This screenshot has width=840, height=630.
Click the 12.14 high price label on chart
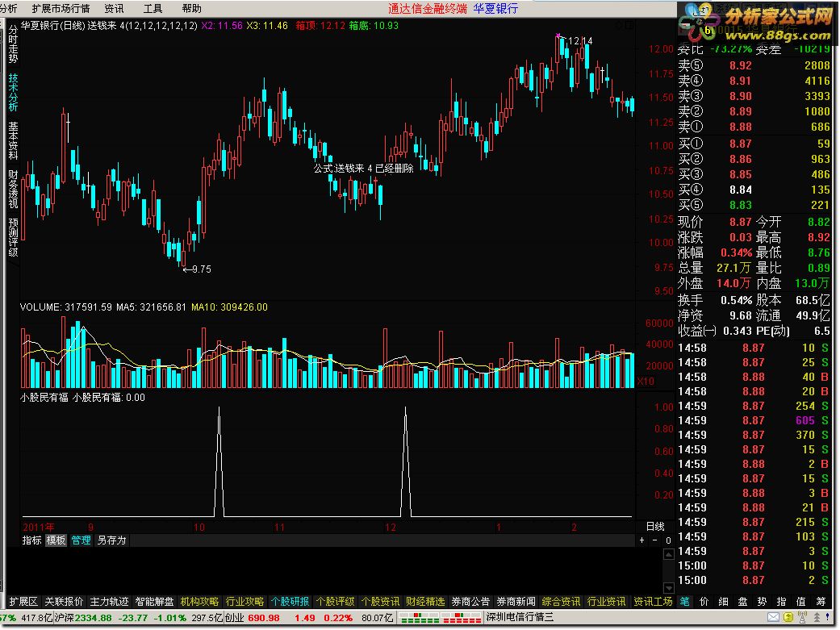click(x=580, y=40)
